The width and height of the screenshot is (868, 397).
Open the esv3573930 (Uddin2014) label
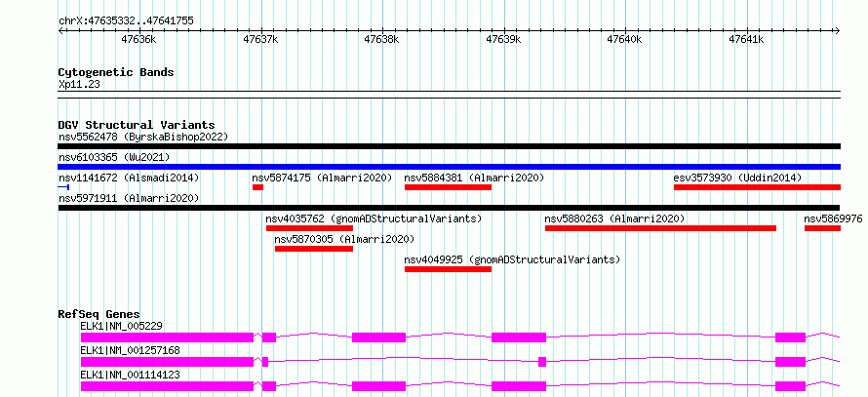(x=738, y=178)
